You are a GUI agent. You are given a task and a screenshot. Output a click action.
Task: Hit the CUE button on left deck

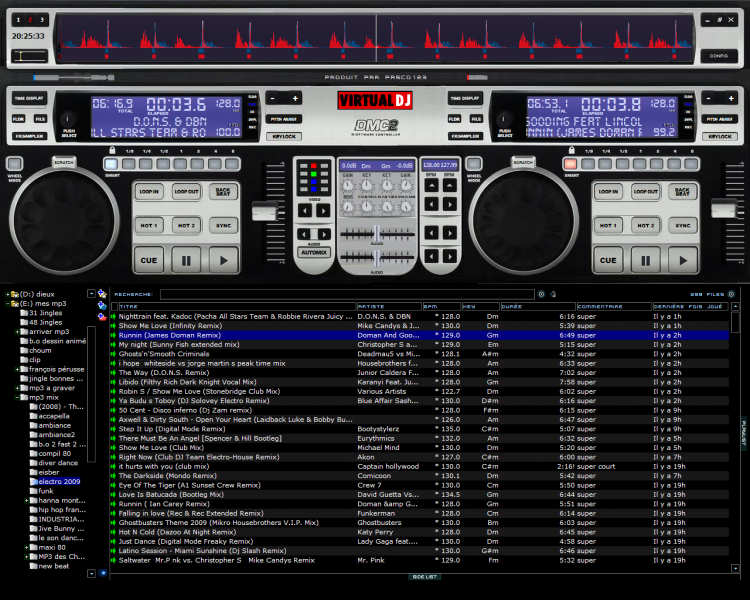(149, 260)
